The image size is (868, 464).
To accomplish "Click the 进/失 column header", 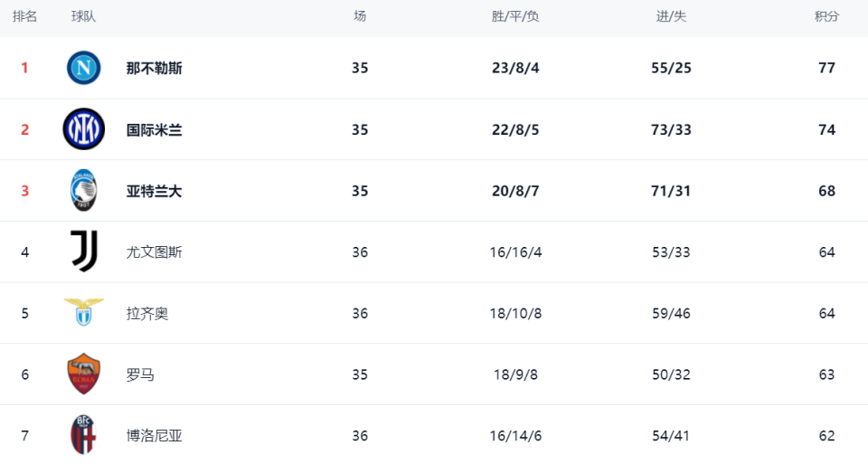I will (670, 16).
